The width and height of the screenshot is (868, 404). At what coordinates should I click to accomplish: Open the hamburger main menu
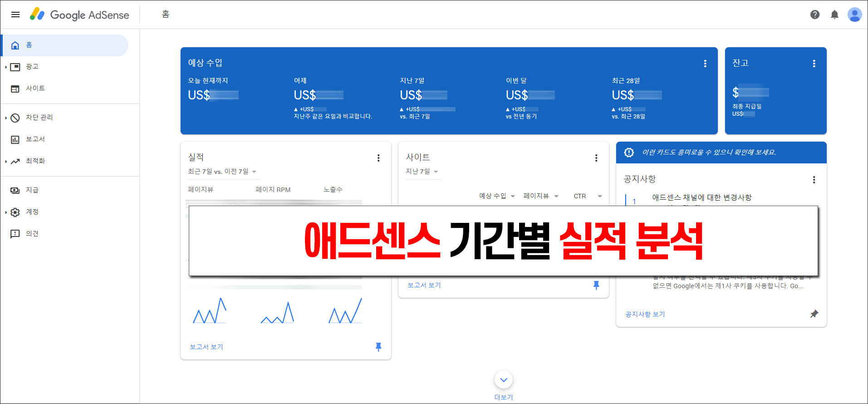pos(15,15)
